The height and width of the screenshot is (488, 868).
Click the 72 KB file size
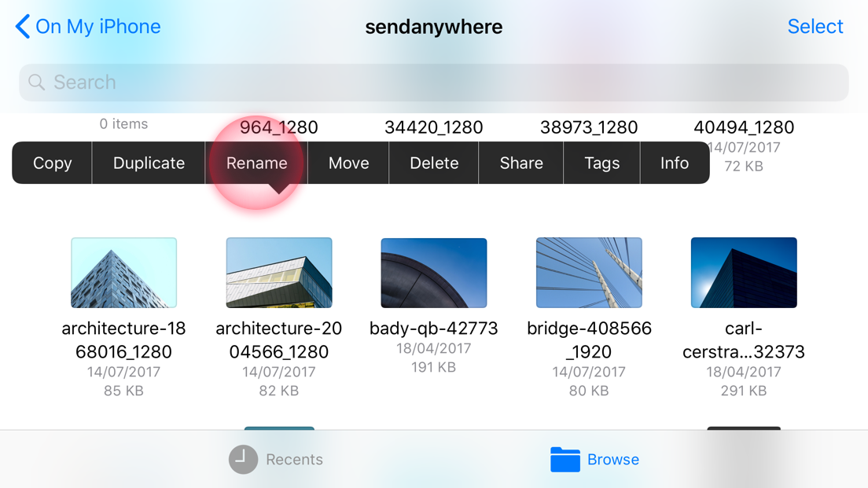point(744,166)
